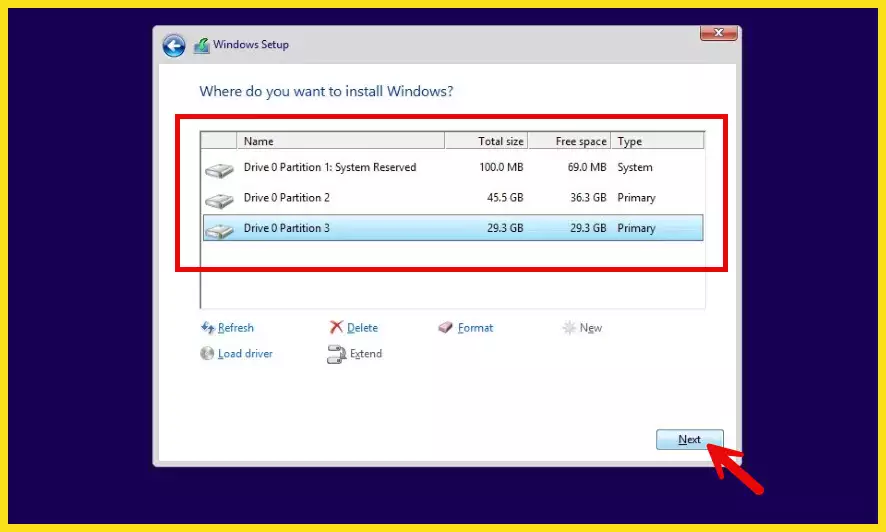This screenshot has width=886, height=532.
Task: Delete the selected partition
Action: click(x=362, y=328)
